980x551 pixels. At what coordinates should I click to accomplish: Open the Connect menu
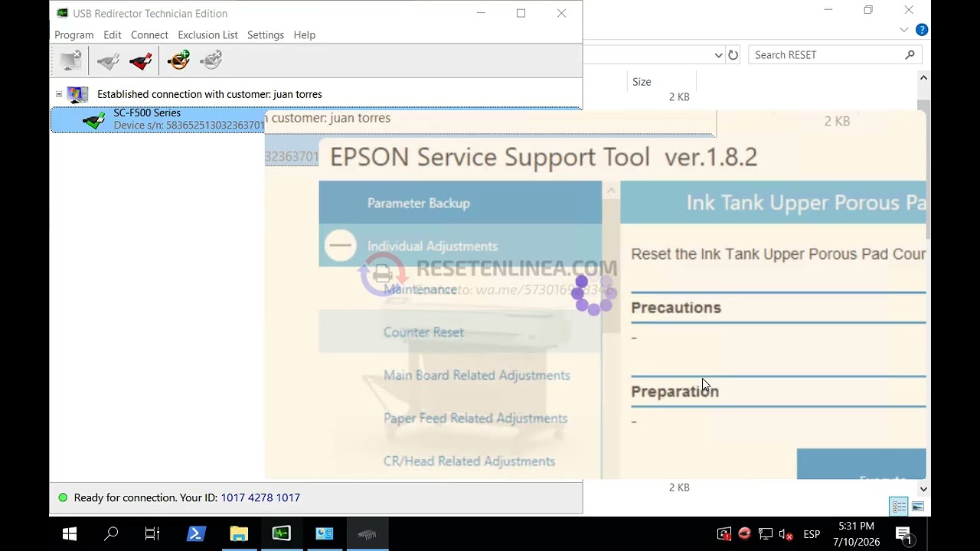149,35
